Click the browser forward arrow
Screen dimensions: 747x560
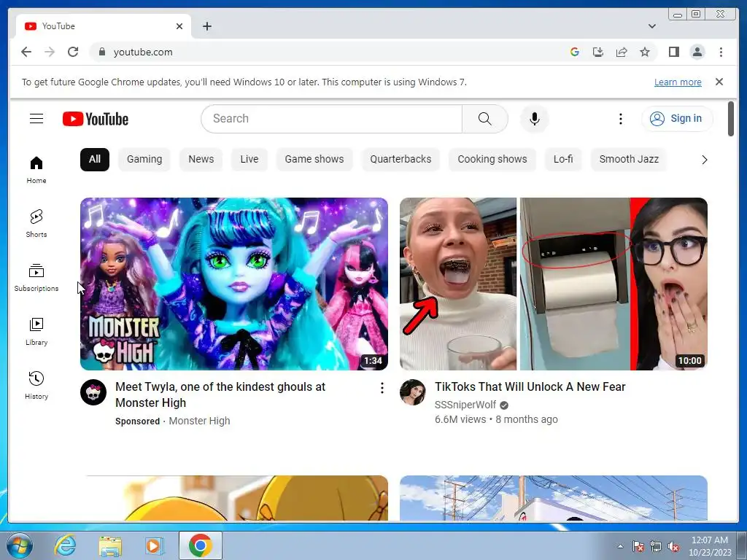[50, 52]
